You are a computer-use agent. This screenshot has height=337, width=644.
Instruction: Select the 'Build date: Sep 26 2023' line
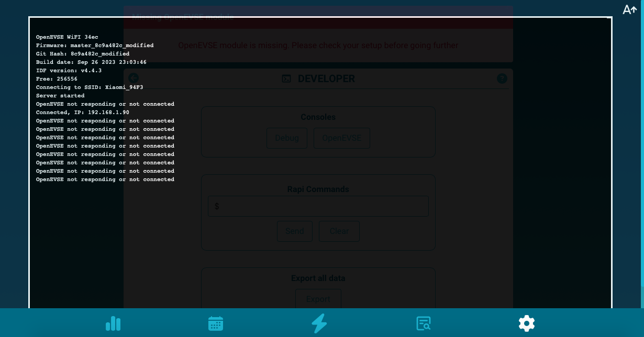[91, 62]
